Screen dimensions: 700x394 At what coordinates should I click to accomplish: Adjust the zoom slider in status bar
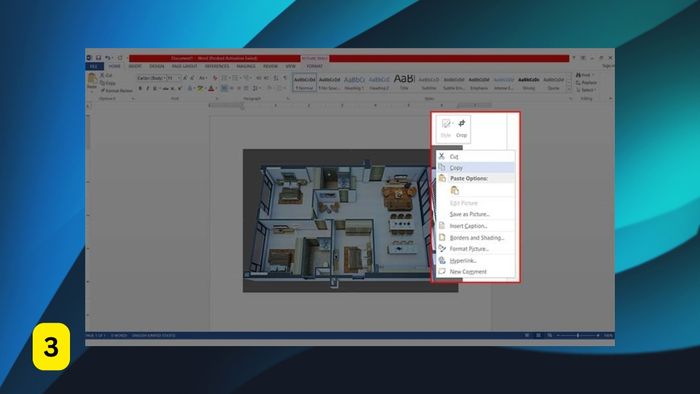(x=578, y=336)
